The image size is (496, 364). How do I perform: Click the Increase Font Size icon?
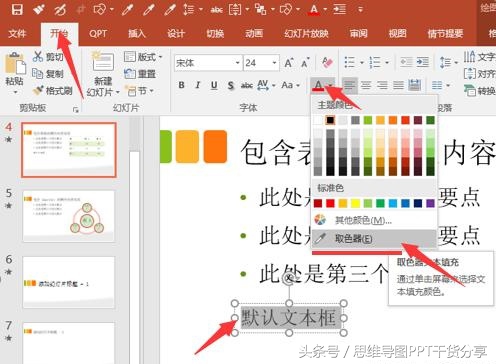point(288,63)
